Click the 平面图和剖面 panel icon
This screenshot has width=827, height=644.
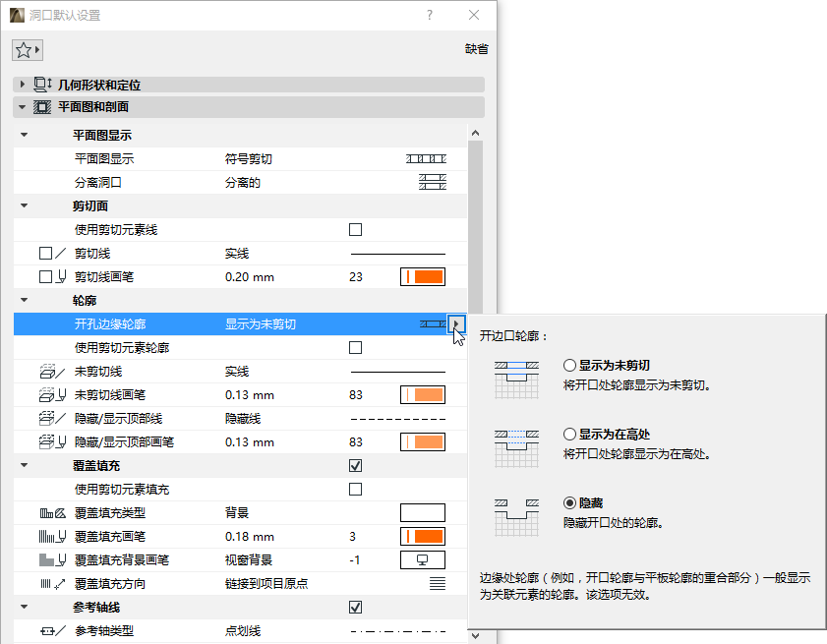click(x=42, y=107)
